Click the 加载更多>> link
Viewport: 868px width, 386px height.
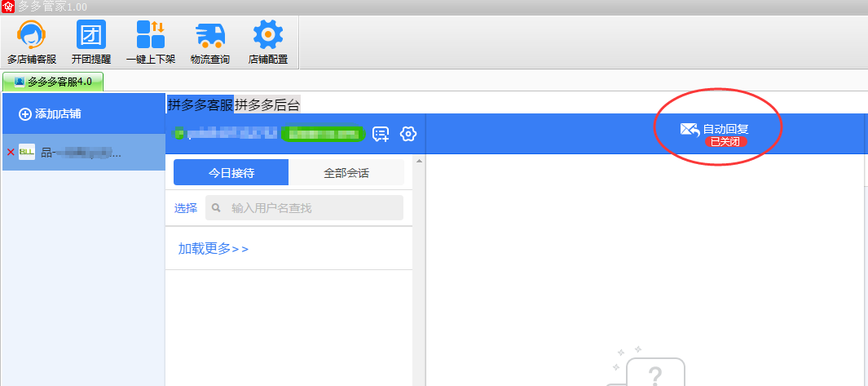(x=213, y=249)
